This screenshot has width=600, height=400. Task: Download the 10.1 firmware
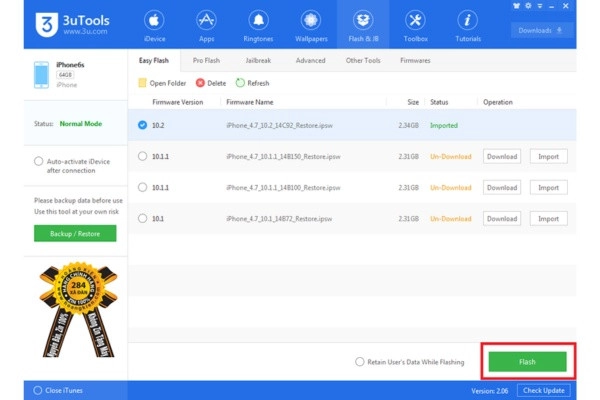[502, 218]
